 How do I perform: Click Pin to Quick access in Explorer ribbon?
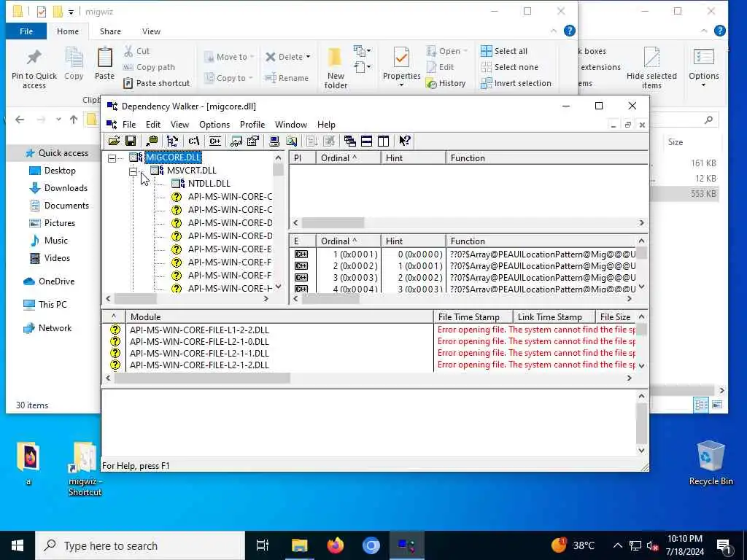coord(34,68)
